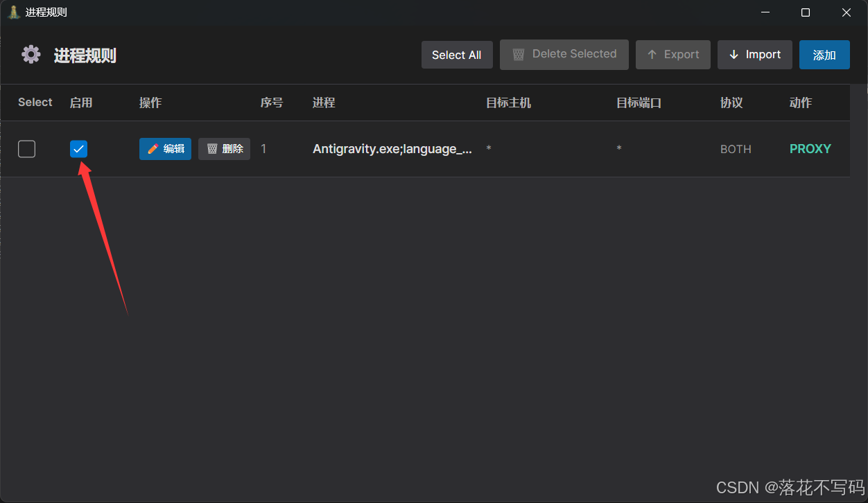The image size is (868, 503).
Task: Edit the Antigravity.exe rule with 编辑
Action: coord(165,149)
